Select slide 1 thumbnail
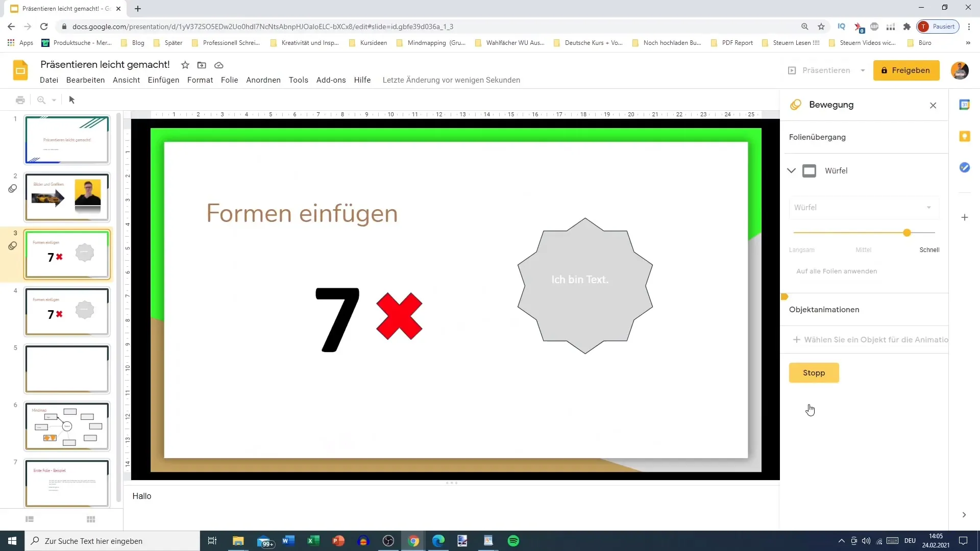This screenshot has width=980, height=551. click(67, 140)
